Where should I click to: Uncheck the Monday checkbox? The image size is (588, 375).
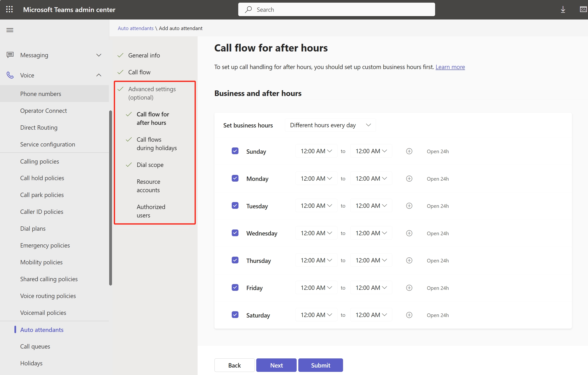point(235,178)
